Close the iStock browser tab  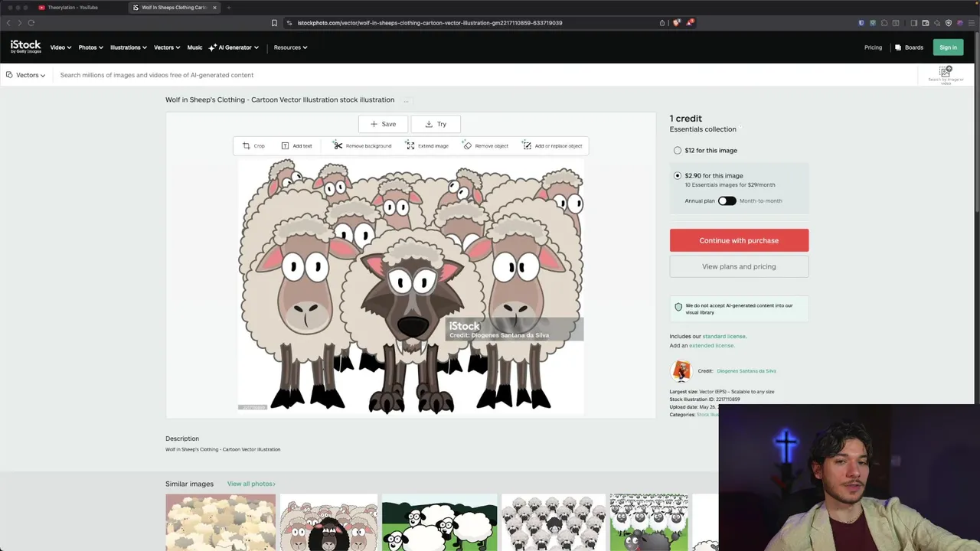pos(214,8)
